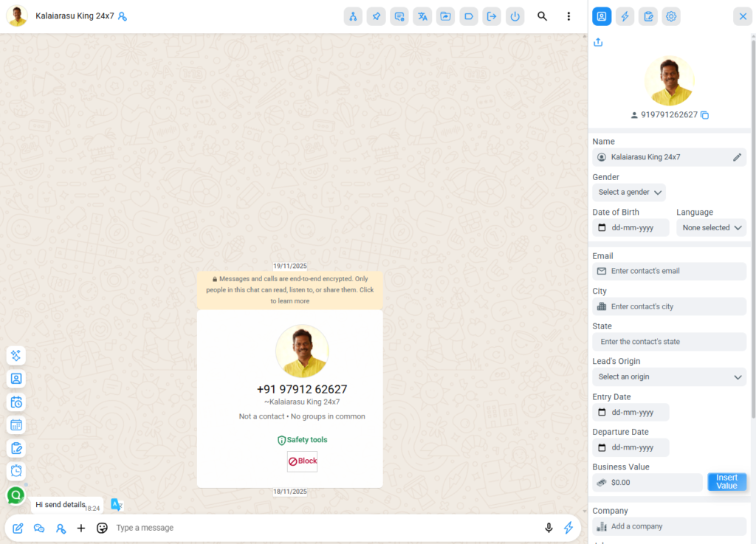Expand the Lead's Origin dropdown
756x544 pixels.
pyautogui.click(x=669, y=377)
